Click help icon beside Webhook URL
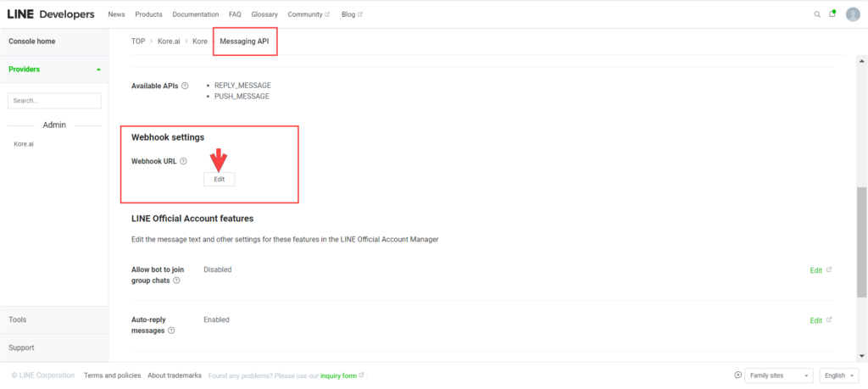The height and width of the screenshot is (389, 868). click(x=184, y=161)
